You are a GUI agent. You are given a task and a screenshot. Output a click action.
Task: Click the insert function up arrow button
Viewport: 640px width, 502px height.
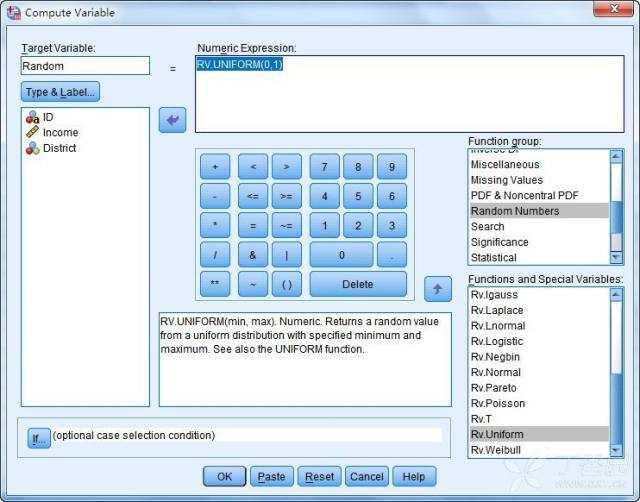tap(438, 289)
